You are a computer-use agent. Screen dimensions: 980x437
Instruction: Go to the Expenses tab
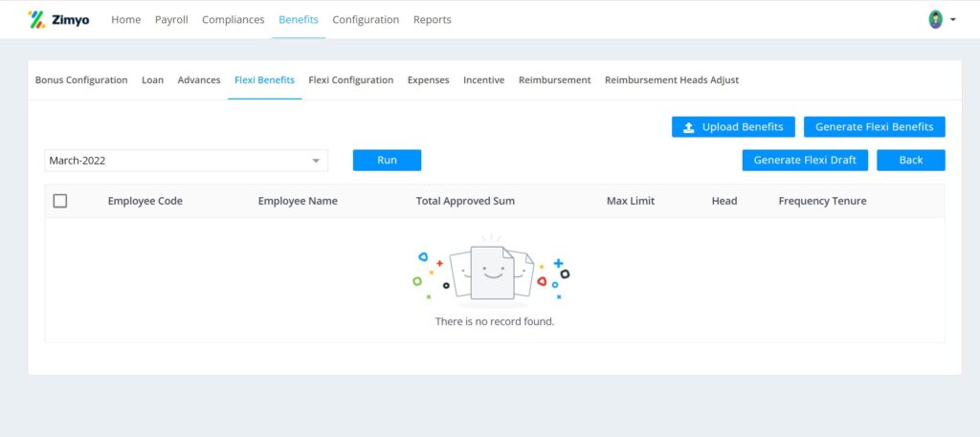tap(428, 80)
